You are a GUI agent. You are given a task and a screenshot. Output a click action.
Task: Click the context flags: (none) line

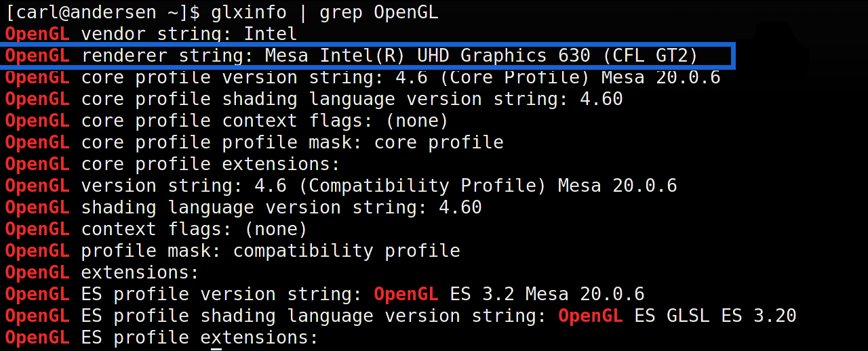(x=156, y=229)
